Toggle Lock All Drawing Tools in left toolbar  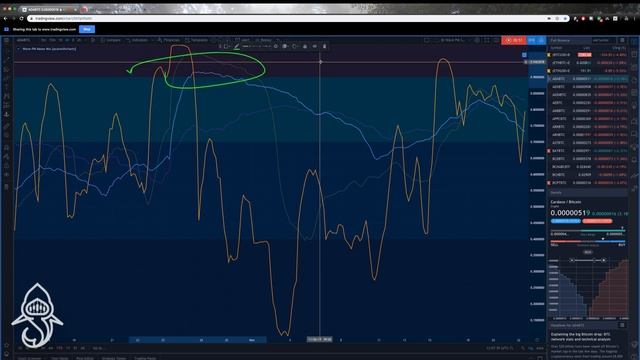point(7,166)
